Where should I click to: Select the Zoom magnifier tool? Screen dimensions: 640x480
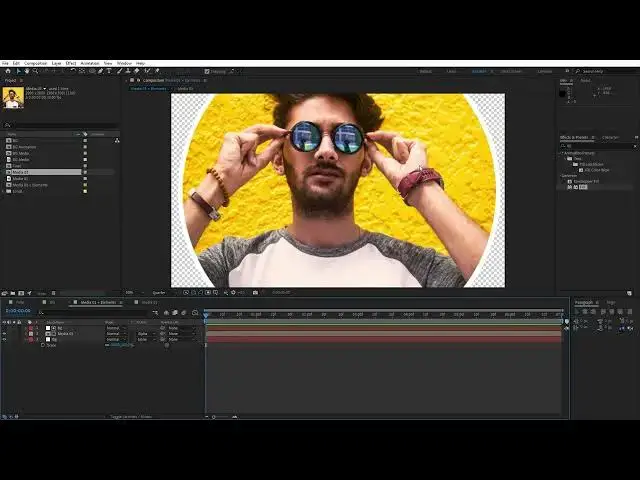pyautogui.click(x=33, y=71)
